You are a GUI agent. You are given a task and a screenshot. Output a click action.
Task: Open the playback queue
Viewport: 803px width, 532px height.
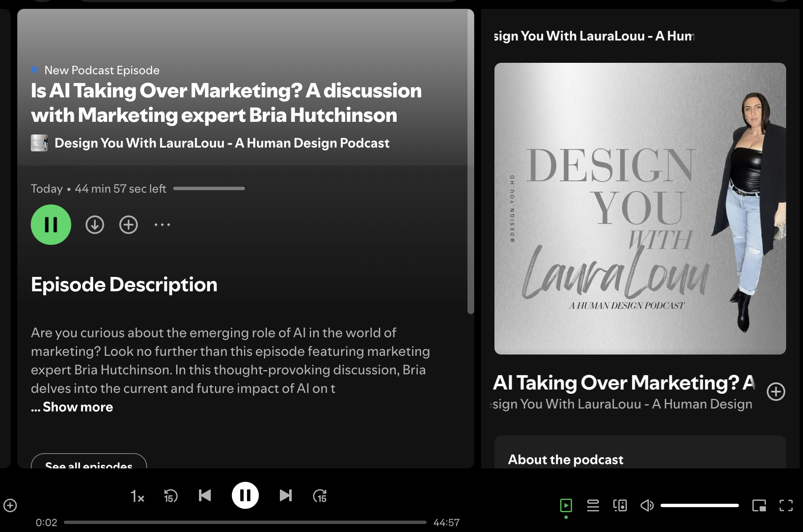tap(593, 505)
